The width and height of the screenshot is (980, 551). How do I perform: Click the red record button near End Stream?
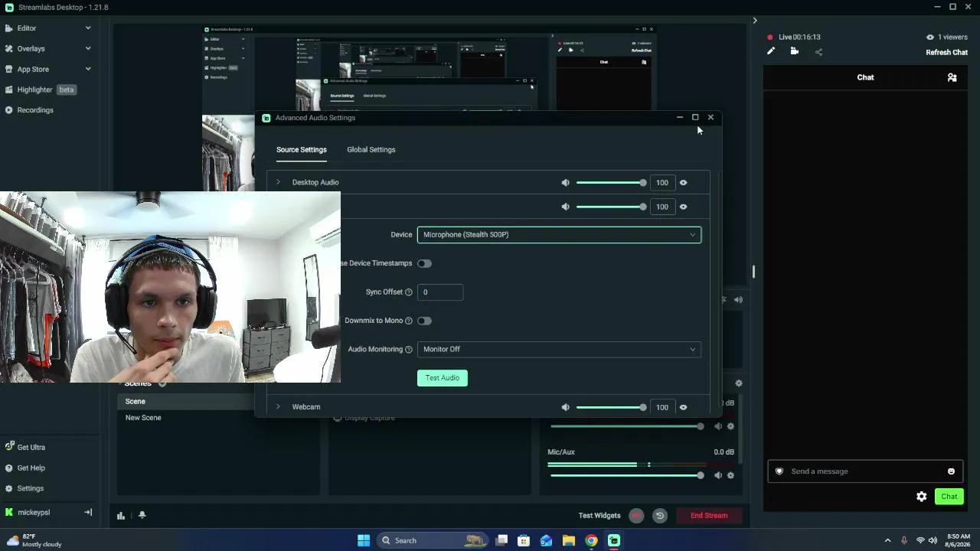pyautogui.click(x=636, y=516)
